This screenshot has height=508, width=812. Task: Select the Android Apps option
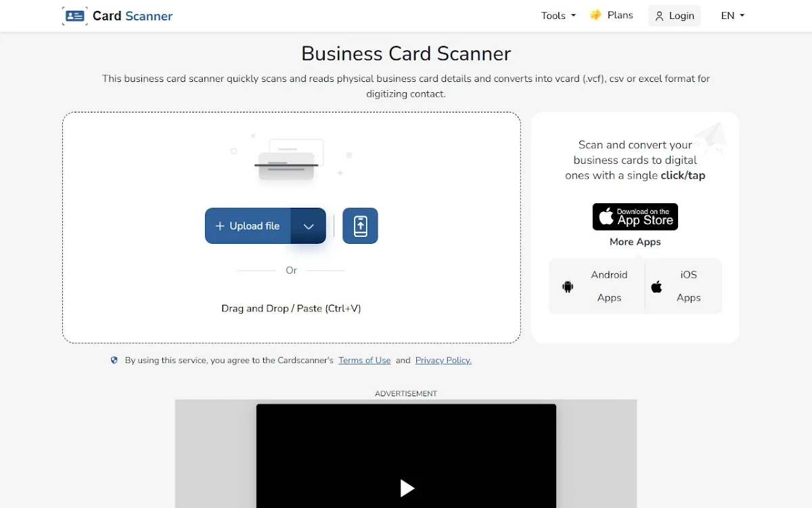point(596,286)
